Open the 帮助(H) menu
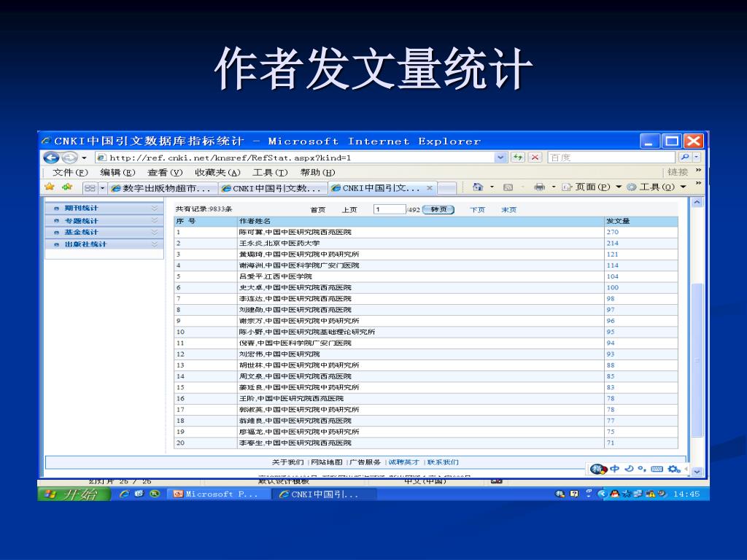The image size is (747, 560). click(318, 172)
